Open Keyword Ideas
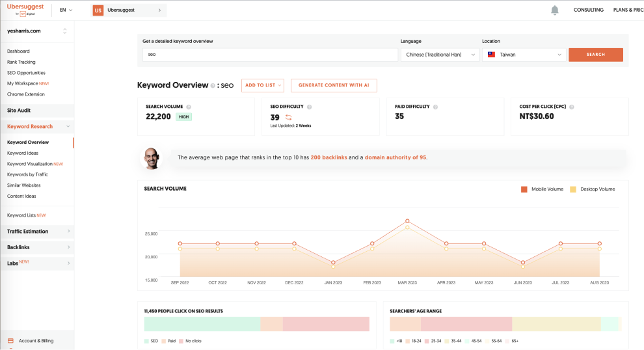The height and width of the screenshot is (350, 644). [x=23, y=153]
